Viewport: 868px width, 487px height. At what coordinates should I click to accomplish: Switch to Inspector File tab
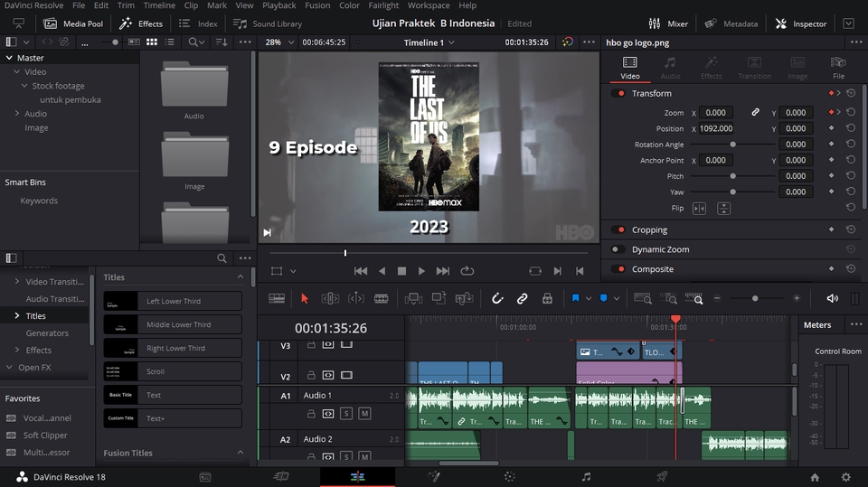coord(838,68)
